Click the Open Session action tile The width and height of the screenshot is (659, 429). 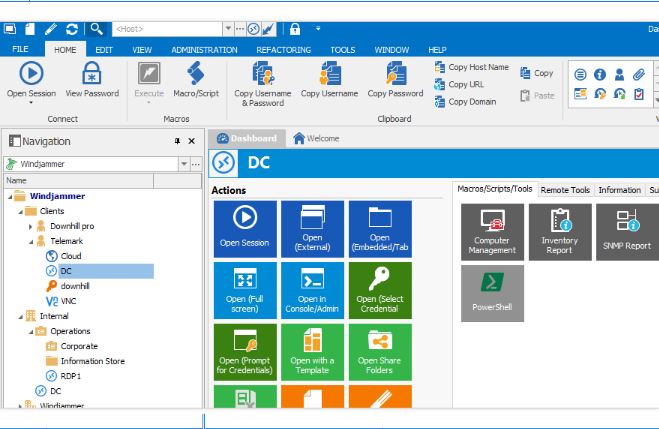[x=245, y=229]
